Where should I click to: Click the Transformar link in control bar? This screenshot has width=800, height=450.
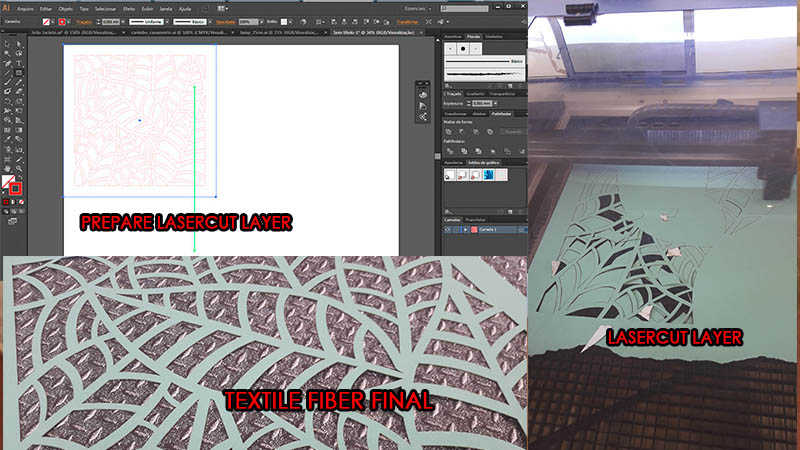click(407, 22)
